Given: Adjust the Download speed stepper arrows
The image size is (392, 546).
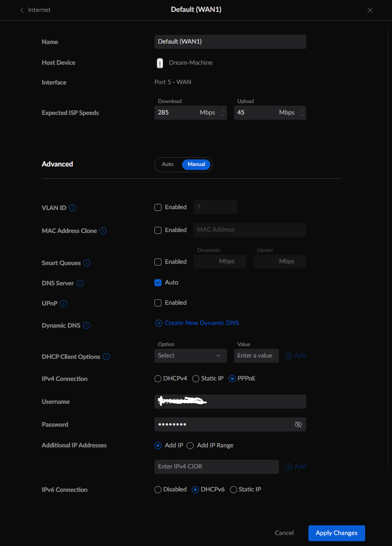Looking at the screenshot, I should [223, 113].
